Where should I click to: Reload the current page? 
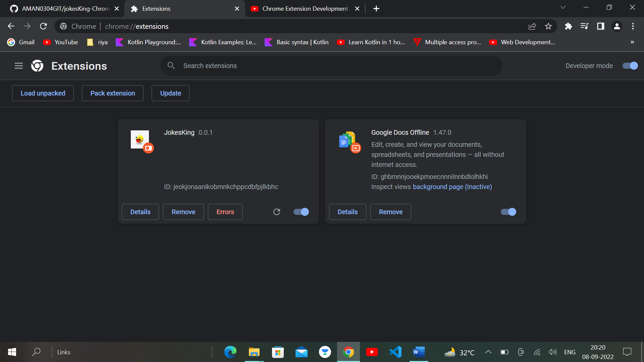coord(43,26)
